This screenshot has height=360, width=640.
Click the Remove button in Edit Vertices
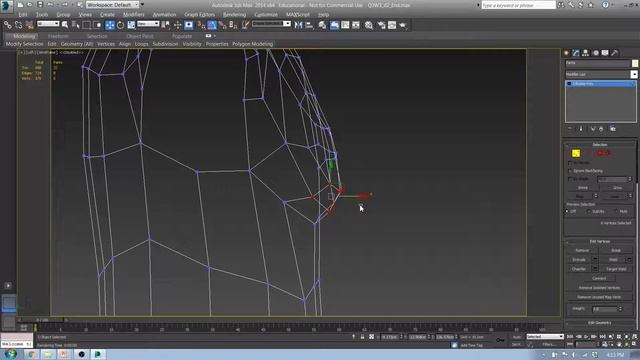tap(582, 250)
